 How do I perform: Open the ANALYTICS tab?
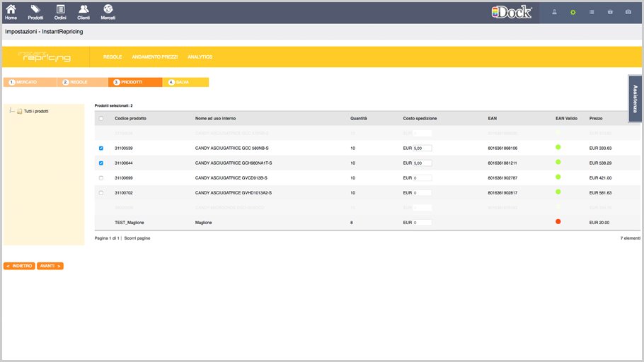point(200,57)
